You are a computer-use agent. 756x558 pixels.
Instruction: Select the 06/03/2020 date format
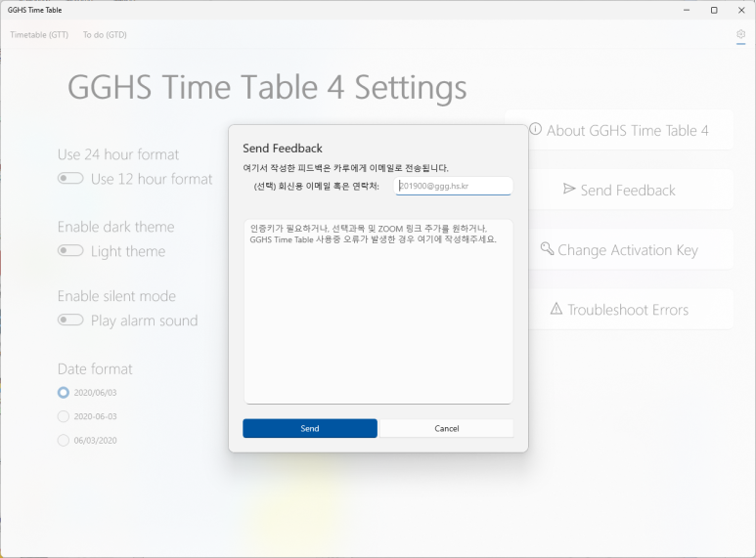click(x=64, y=440)
